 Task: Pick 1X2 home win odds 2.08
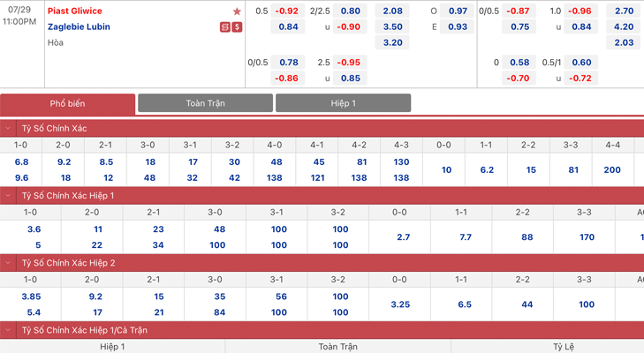click(392, 11)
